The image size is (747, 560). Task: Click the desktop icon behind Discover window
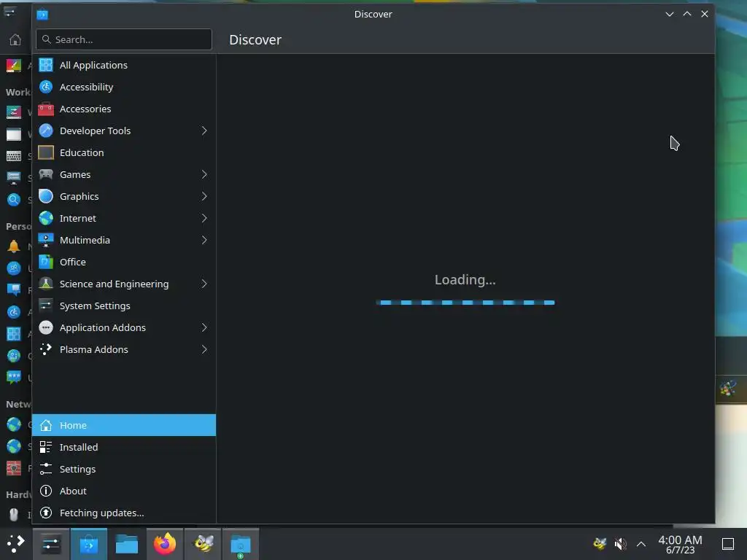727,389
